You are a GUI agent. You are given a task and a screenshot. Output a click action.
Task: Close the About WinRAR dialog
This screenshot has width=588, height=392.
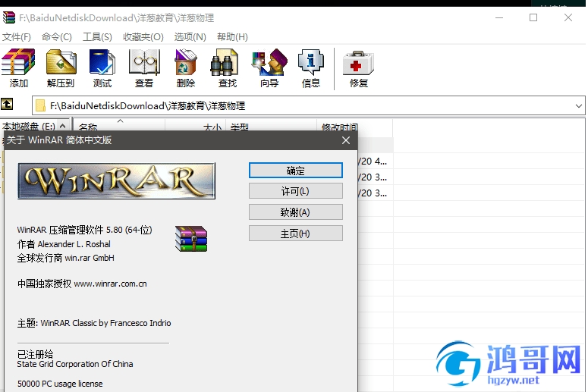click(346, 140)
